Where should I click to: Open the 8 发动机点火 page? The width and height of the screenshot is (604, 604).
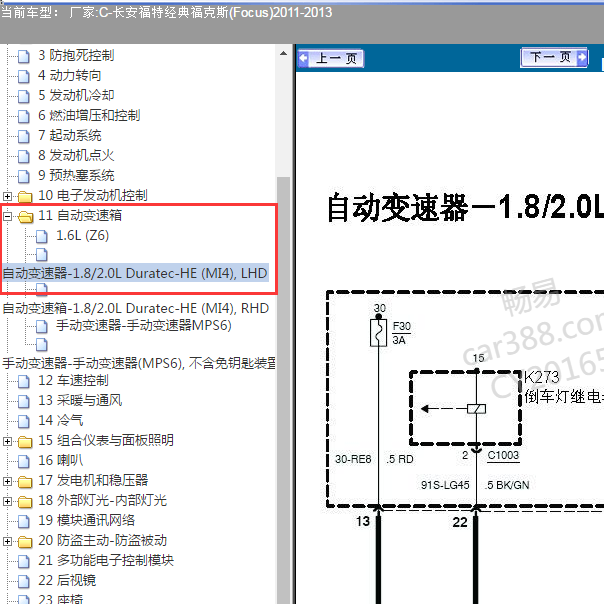[76, 156]
